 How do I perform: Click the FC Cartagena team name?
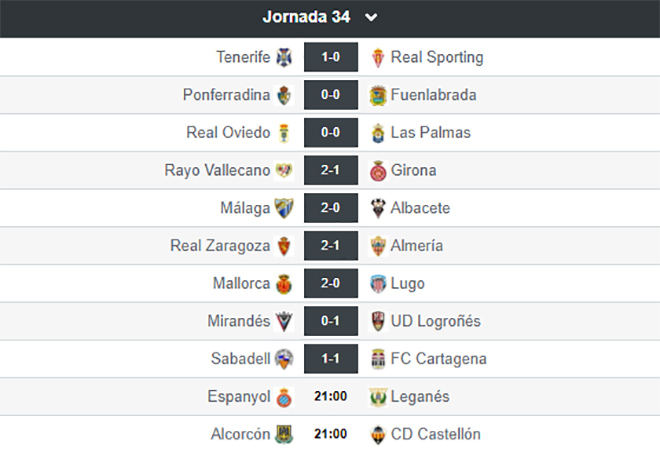441,359
